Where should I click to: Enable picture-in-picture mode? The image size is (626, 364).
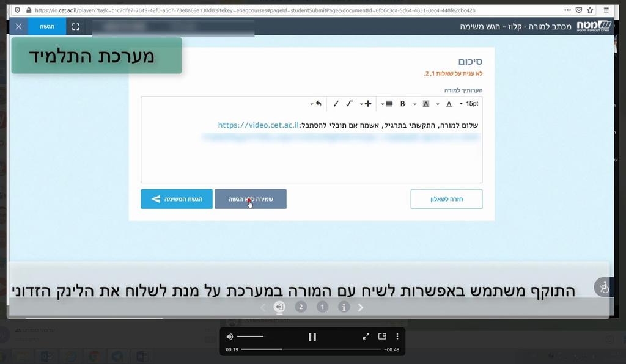click(382, 337)
